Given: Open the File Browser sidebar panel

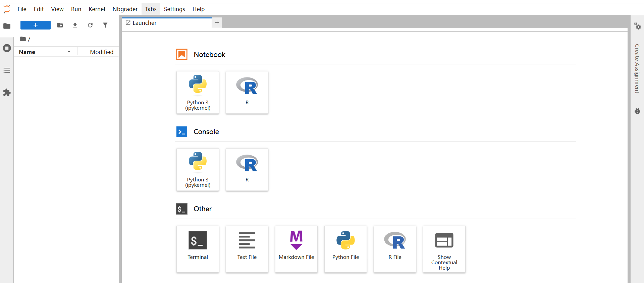Looking at the screenshot, I should pyautogui.click(x=7, y=26).
